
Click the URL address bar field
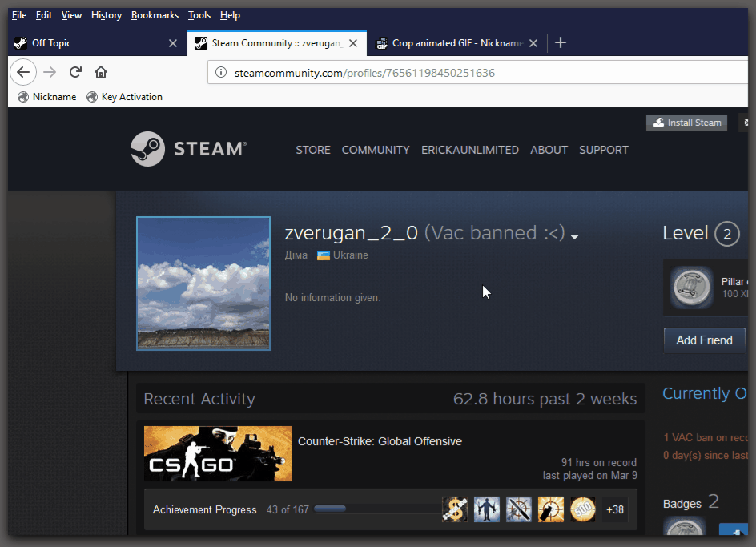coord(477,72)
